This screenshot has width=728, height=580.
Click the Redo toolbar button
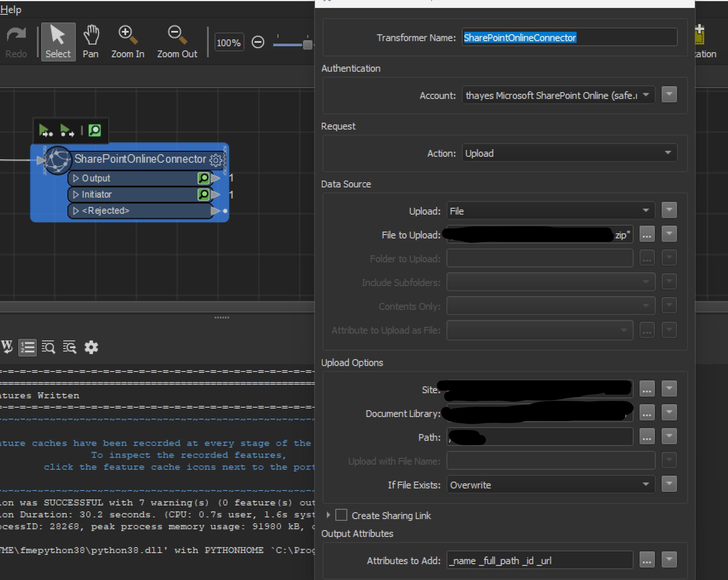[x=16, y=42]
